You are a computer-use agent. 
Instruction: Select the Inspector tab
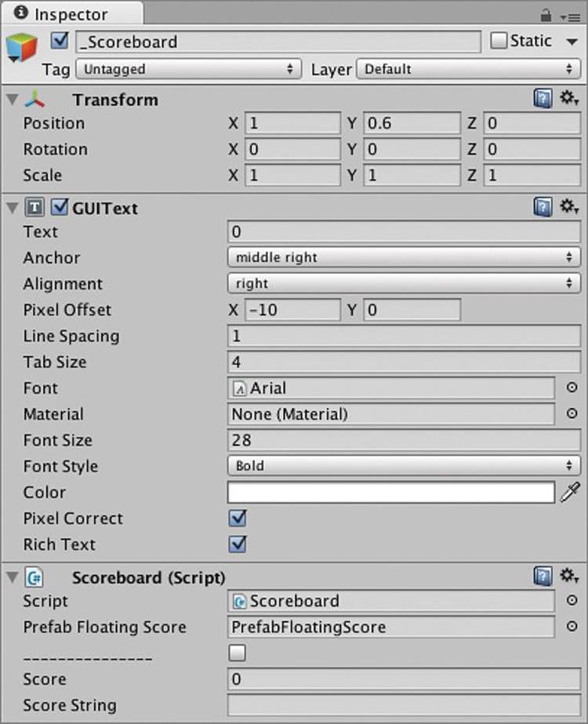(71, 14)
